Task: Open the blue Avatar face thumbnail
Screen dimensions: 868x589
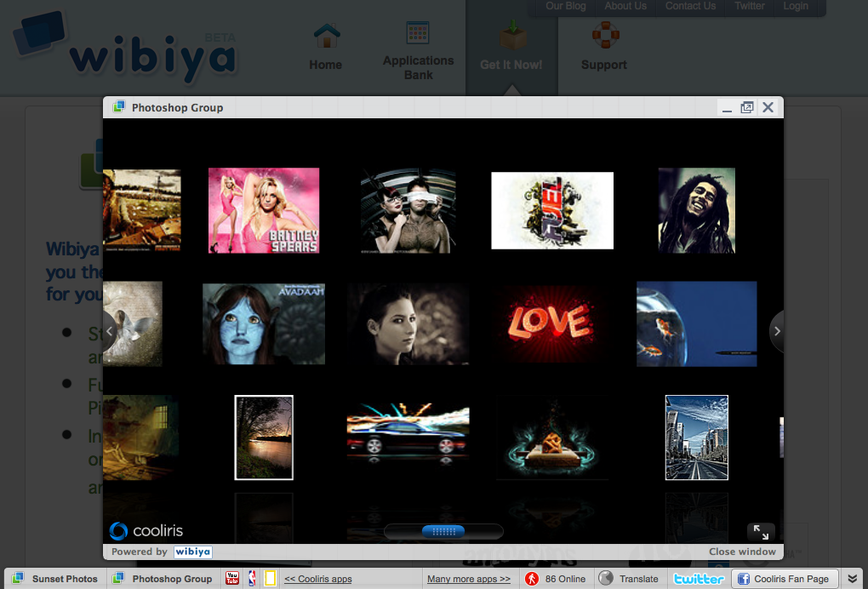Action: pos(264,323)
